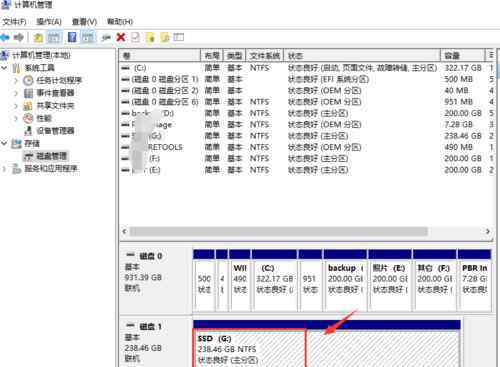Click the 设备管理器 device icon
Screen dimensions: 500x367
[28, 131]
